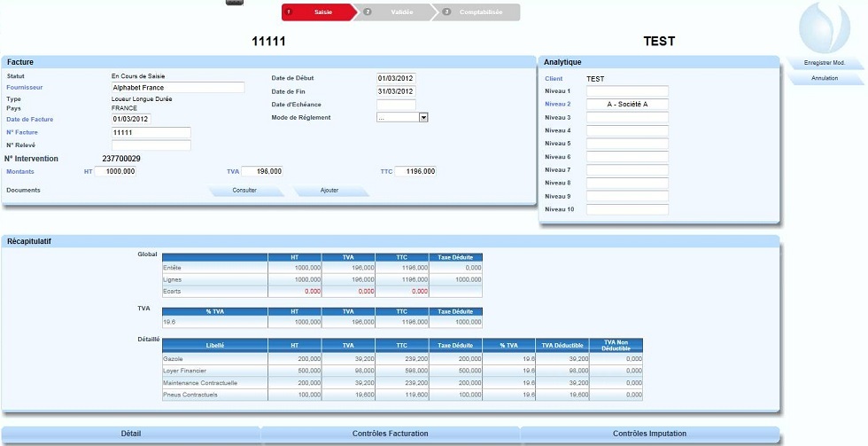Click the Fournisseur field with Alphabet France
The width and height of the screenshot is (868, 446).
pyautogui.click(x=177, y=88)
